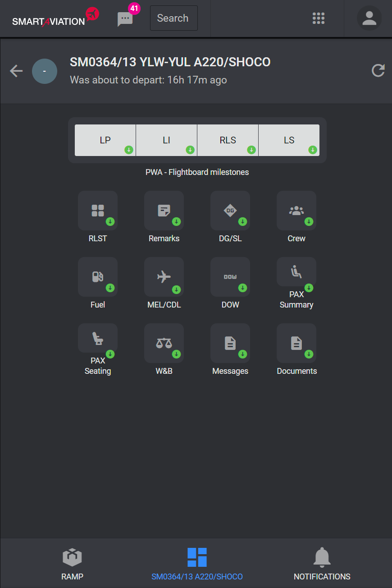The height and width of the screenshot is (588, 392).
Task: Click the RLS milestone button
Action: click(x=228, y=140)
